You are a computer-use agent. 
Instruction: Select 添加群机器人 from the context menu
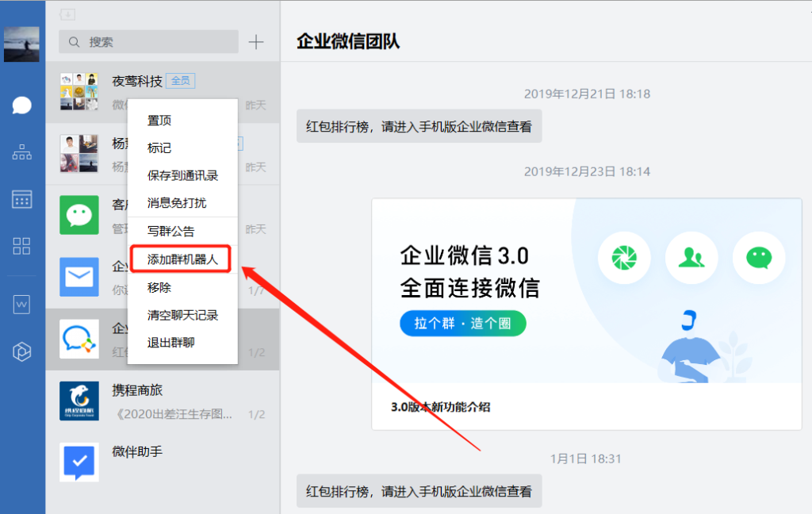182,259
